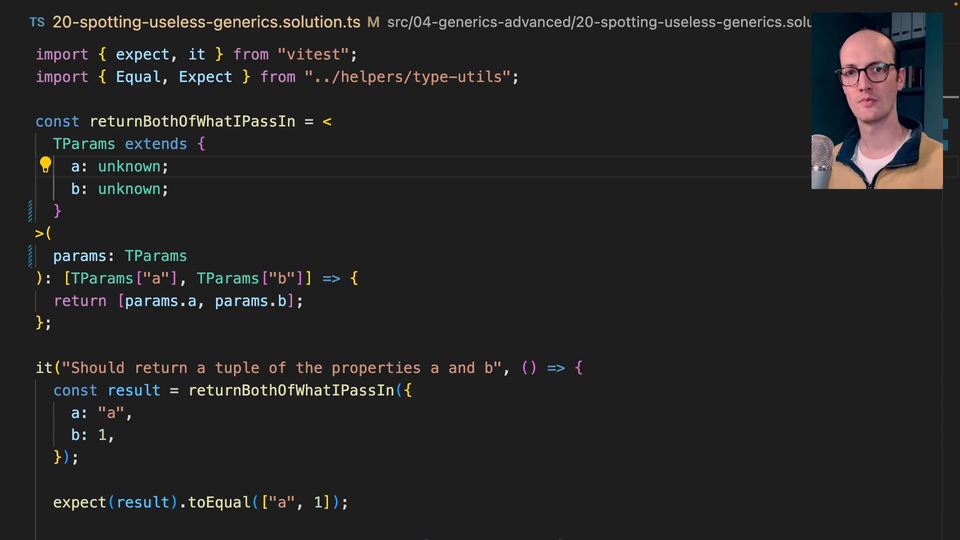Click the "Should return a tuple" test description
Screen dimensions: 960x540
coord(280,368)
